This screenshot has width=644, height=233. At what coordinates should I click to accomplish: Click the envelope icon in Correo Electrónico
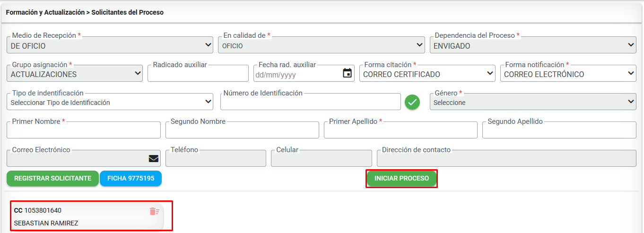(x=154, y=158)
